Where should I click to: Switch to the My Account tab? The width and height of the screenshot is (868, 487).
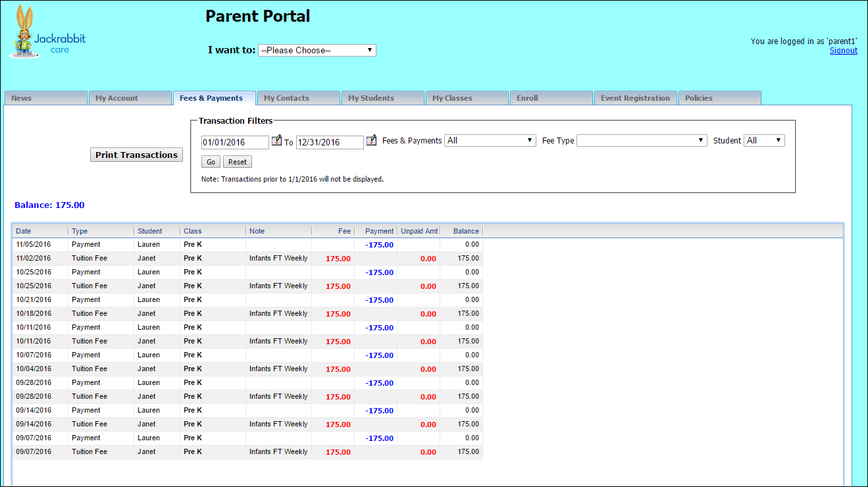[x=130, y=97]
